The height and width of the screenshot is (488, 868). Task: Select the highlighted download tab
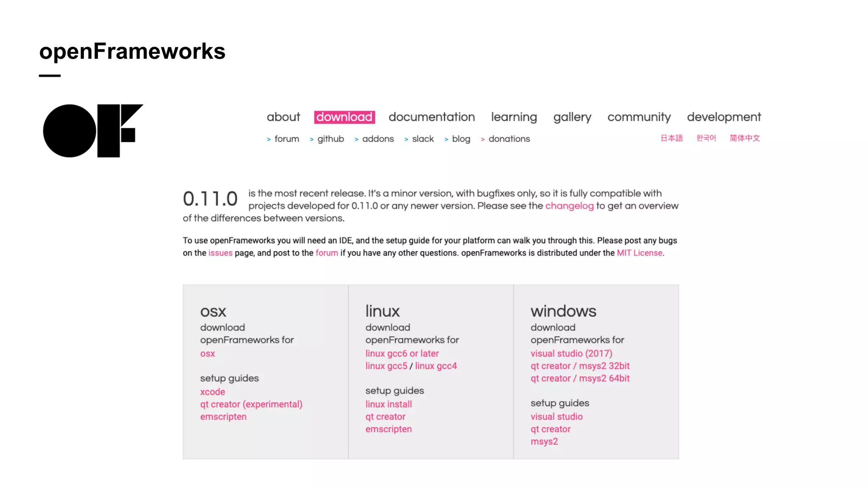[344, 117]
